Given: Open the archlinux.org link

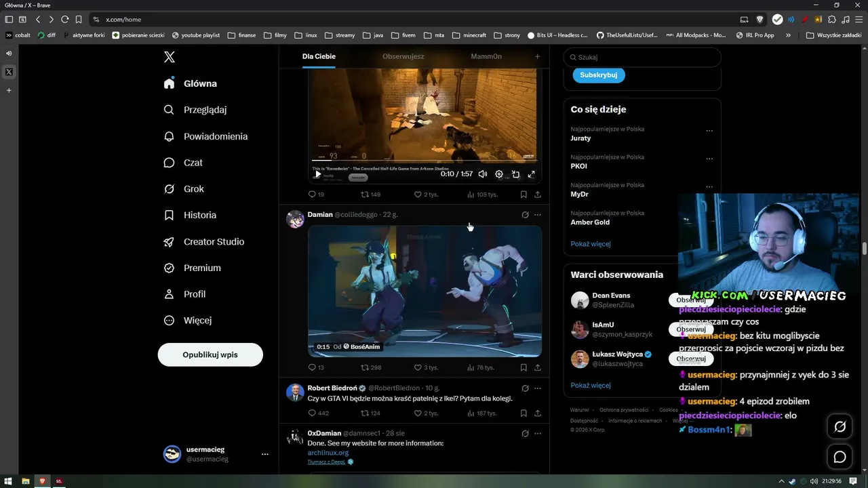Looking at the screenshot, I should pos(328,453).
